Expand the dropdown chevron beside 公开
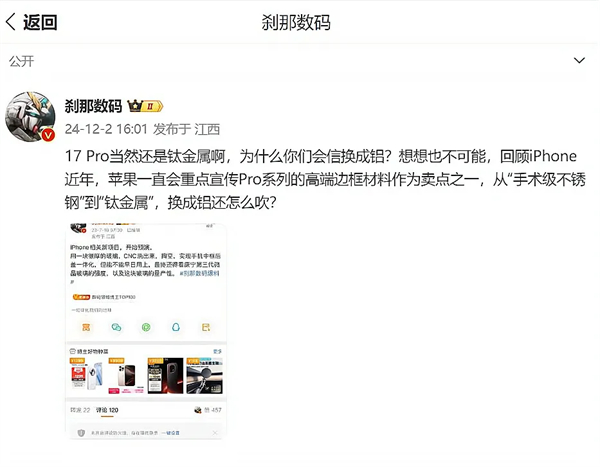 [x=579, y=60]
